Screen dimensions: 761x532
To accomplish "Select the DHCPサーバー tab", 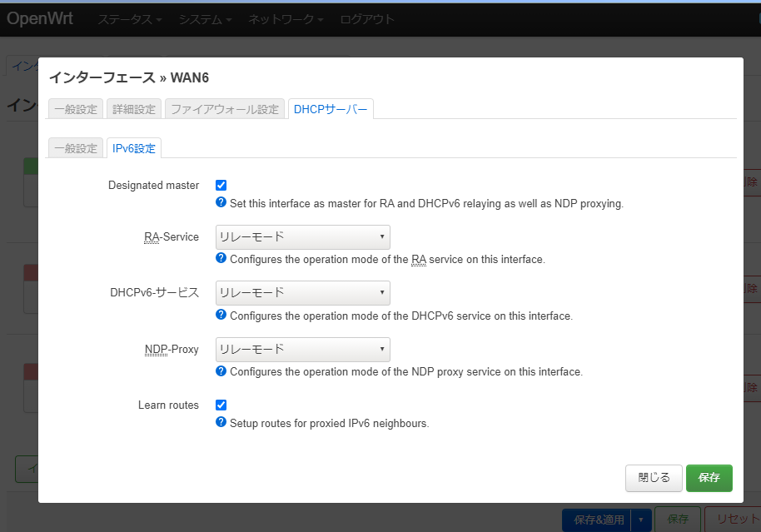I will click(331, 109).
